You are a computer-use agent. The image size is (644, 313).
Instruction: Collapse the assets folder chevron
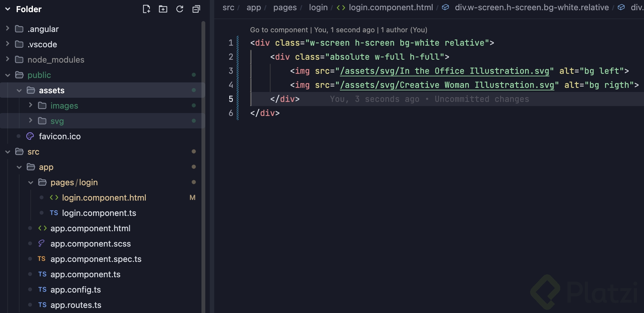point(19,90)
